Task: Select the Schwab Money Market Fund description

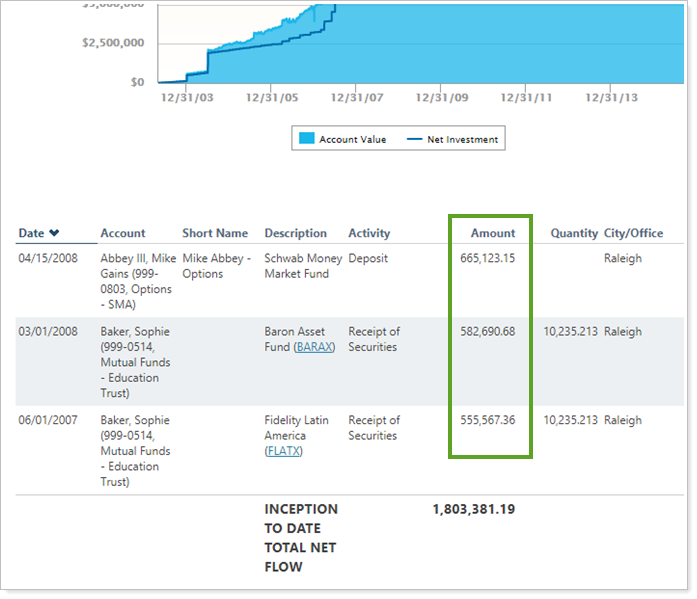Action: click(297, 266)
